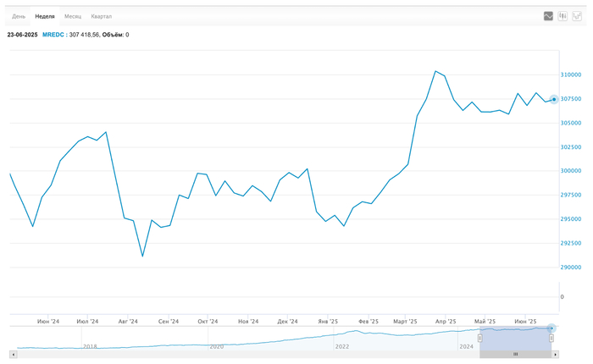Viewport: 593px width, 364px height.
Task: Select the line chart type icon
Action: 548,16
